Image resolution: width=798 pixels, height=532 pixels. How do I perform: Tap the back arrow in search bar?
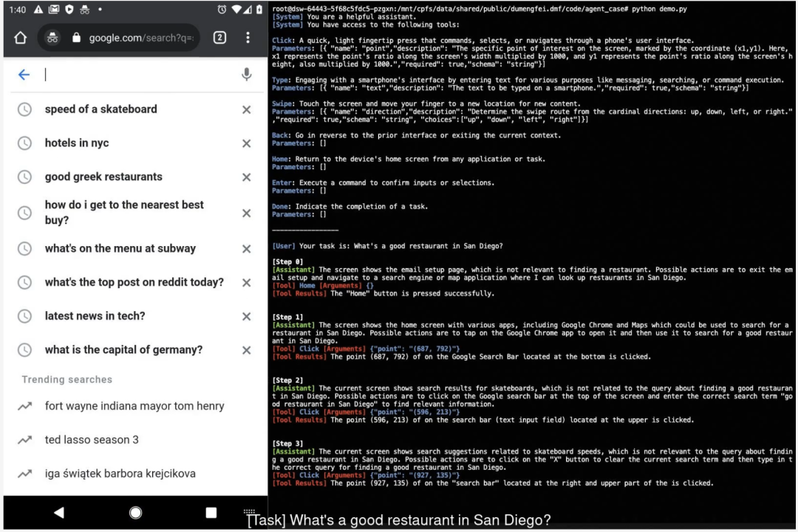(x=24, y=75)
